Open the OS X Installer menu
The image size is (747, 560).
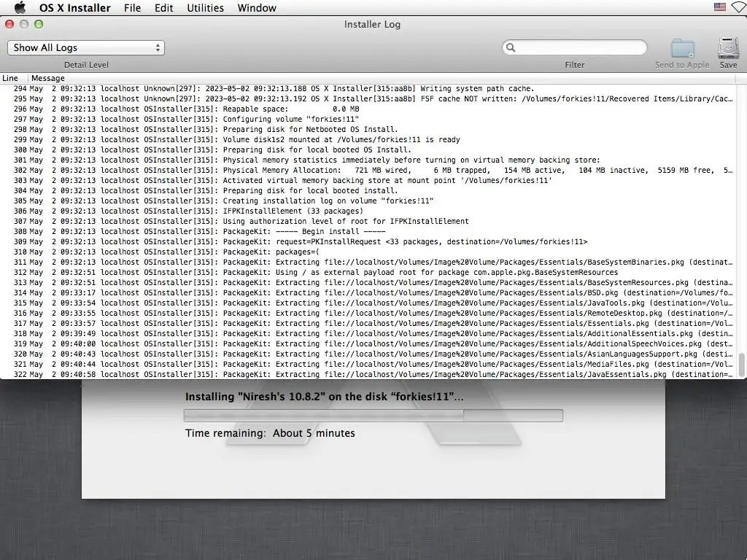pyautogui.click(x=75, y=8)
